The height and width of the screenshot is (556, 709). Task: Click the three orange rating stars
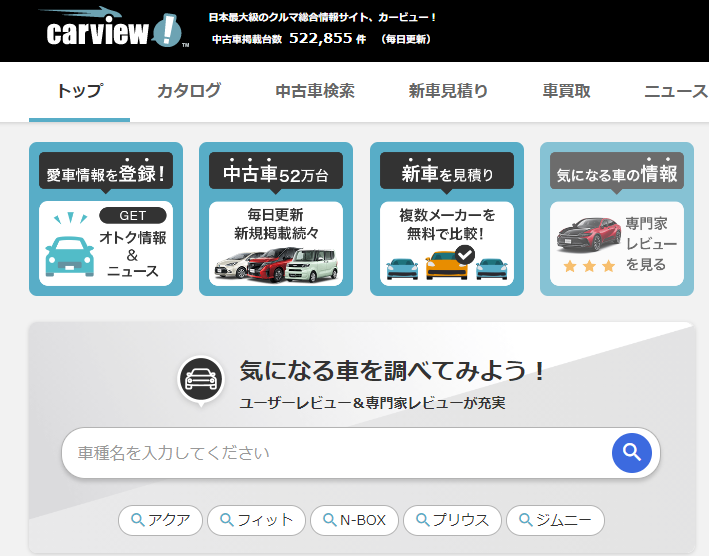[x=589, y=266]
